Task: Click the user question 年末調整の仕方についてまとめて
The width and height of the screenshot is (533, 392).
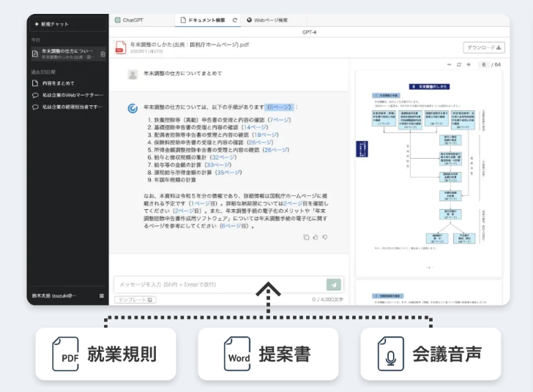Action: tap(183, 73)
